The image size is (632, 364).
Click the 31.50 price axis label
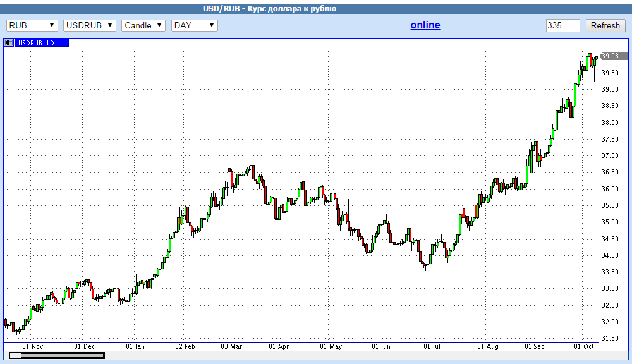610,338
